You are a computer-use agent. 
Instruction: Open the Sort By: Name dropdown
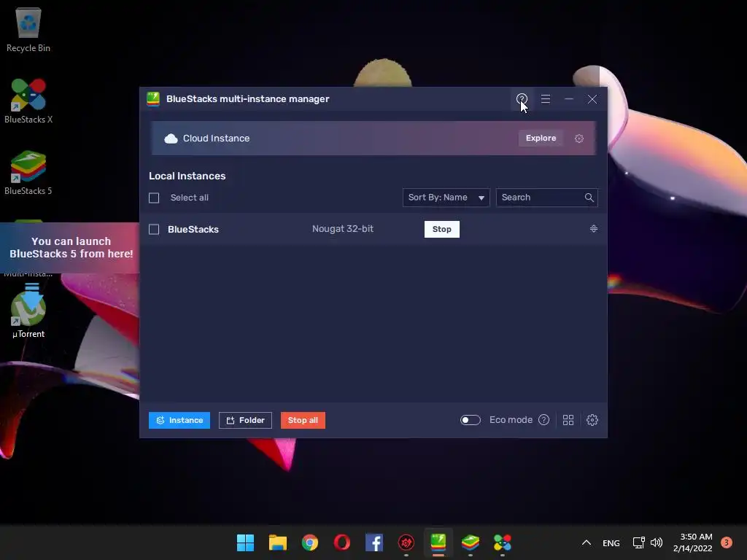(446, 198)
